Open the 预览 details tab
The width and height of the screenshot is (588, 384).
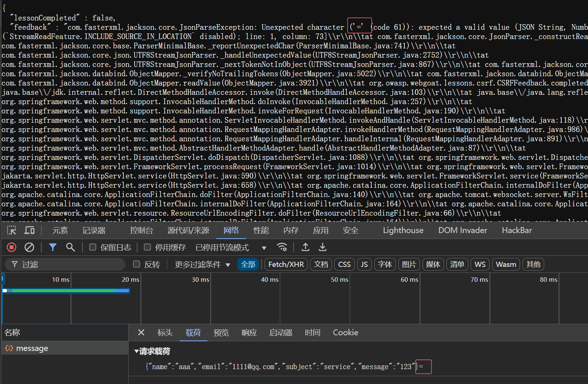(221, 332)
